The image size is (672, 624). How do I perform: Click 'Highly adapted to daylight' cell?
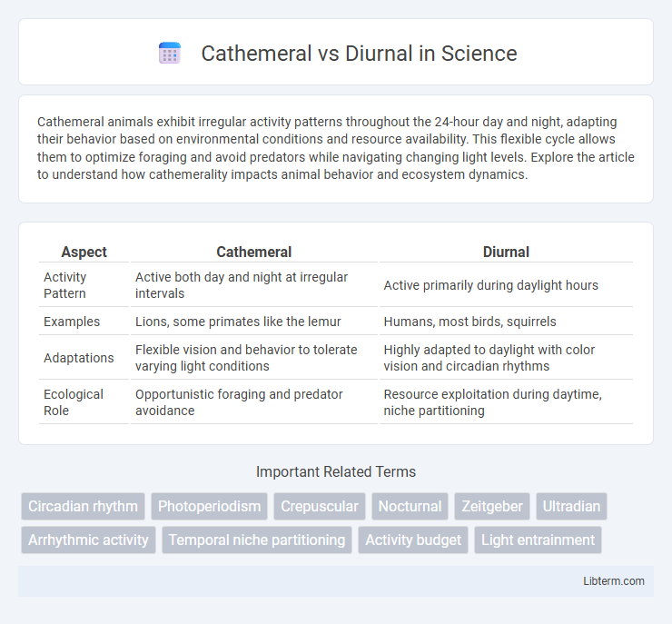(506, 358)
